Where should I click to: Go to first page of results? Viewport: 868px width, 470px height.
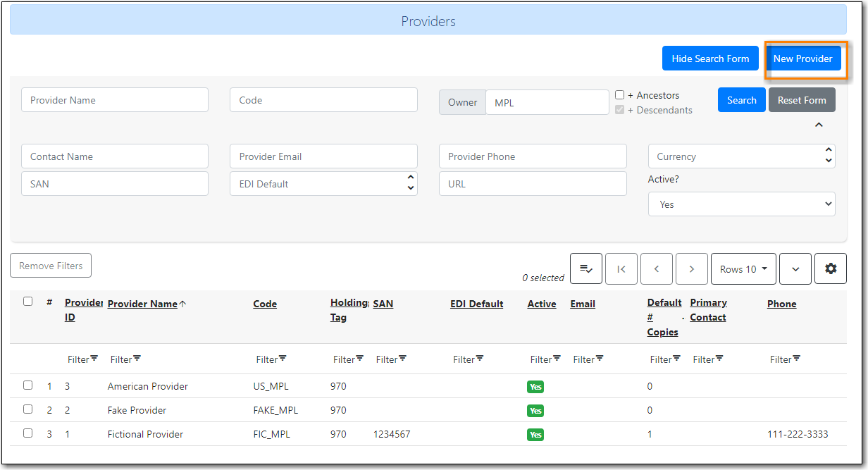click(621, 268)
